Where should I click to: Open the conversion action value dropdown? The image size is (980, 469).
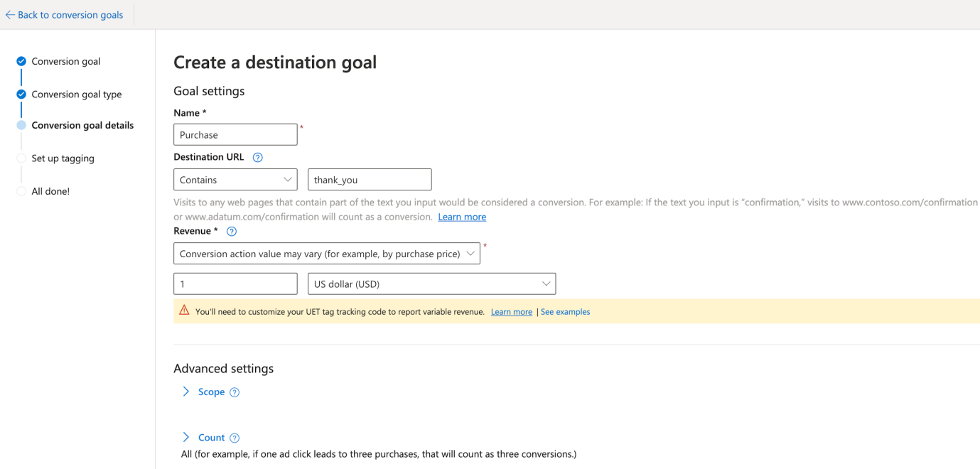pyautogui.click(x=327, y=254)
